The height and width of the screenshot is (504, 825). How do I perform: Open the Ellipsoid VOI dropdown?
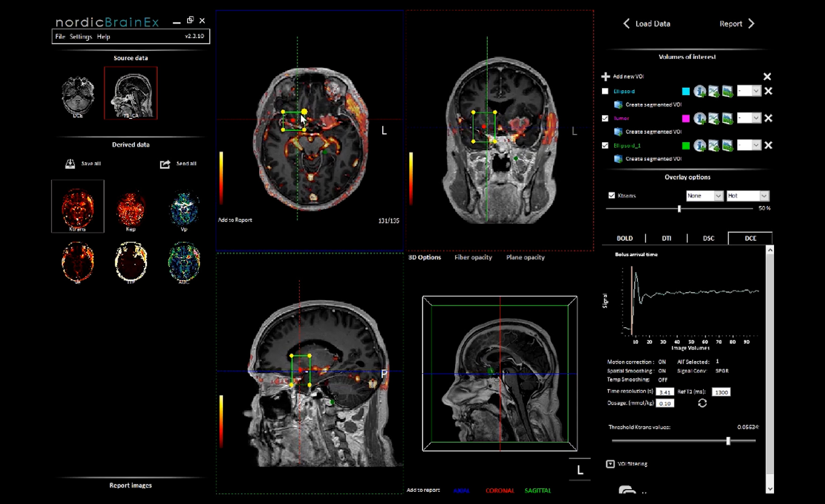[749, 91]
